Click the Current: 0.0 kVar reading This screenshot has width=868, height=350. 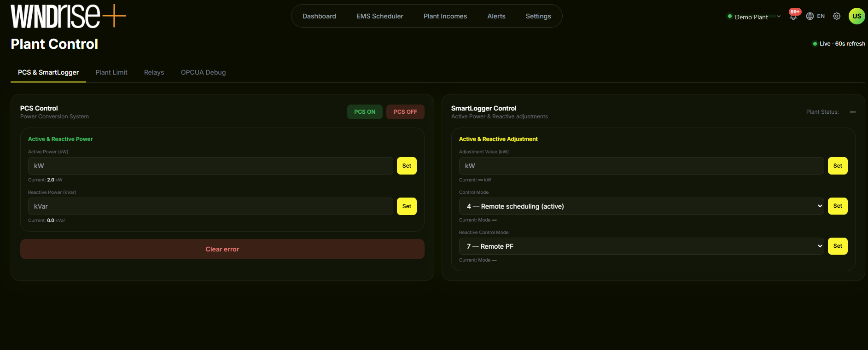click(x=47, y=221)
